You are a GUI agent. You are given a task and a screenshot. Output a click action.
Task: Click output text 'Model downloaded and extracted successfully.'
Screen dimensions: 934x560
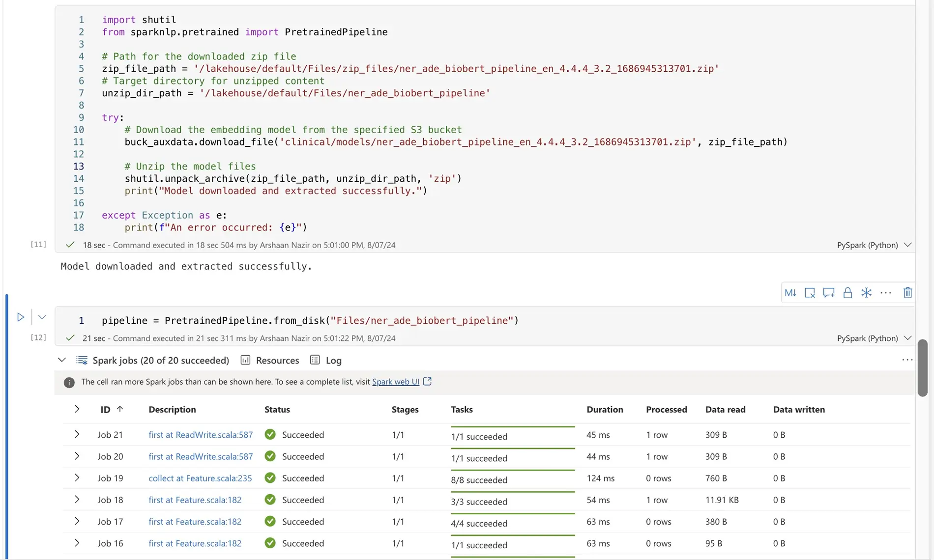tap(186, 266)
